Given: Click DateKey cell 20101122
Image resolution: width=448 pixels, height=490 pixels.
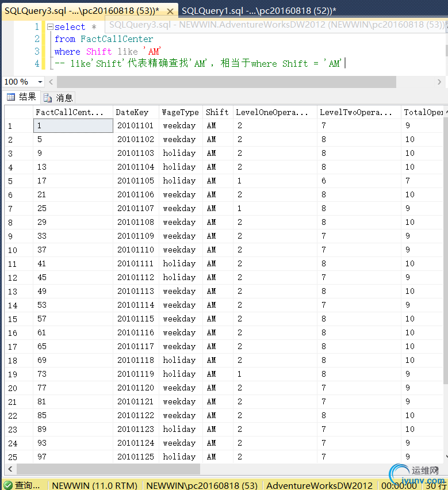Looking at the screenshot, I should 136,415.
